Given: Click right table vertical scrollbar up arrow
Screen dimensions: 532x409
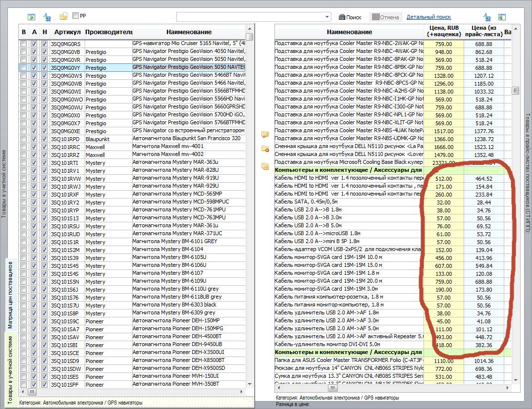Looking at the screenshot, I should pyautogui.click(x=516, y=29).
